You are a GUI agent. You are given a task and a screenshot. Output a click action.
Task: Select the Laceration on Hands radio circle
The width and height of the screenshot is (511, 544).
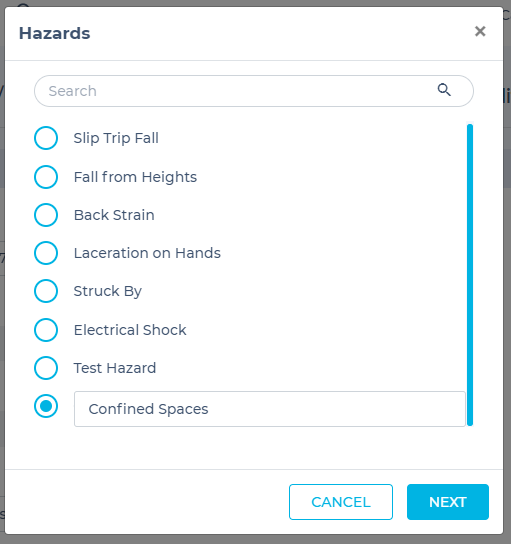46,253
